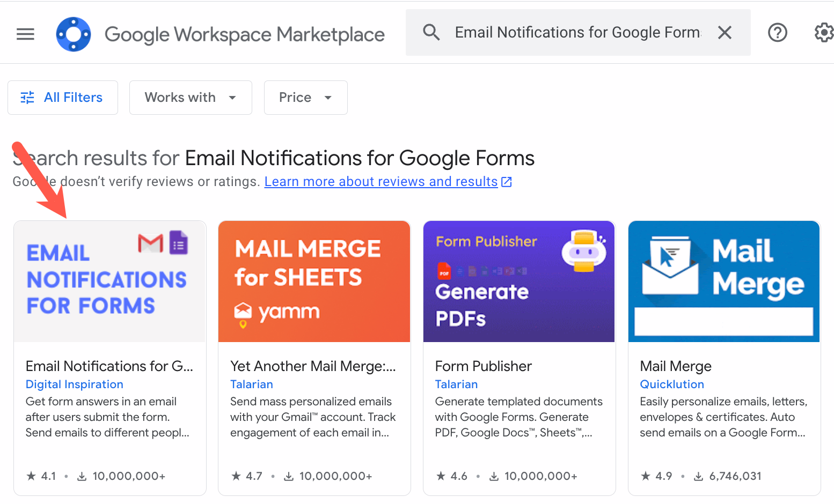Open the hamburger navigation menu
The image size is (834, 504).
pyautogui.click(x=25, y=34)
